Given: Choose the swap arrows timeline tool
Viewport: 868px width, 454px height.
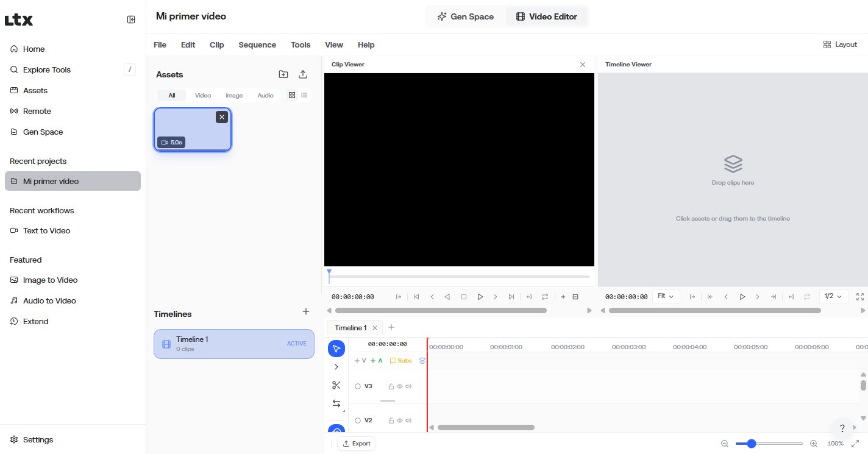Looking at the screenshot, I should (x=336, y=403).
